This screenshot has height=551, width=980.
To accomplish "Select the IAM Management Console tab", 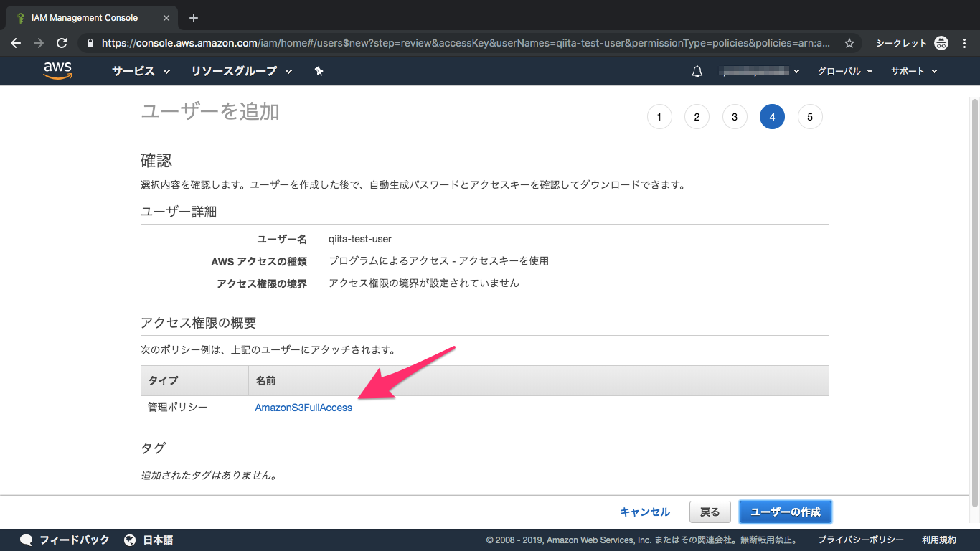I will pos(91,18).
